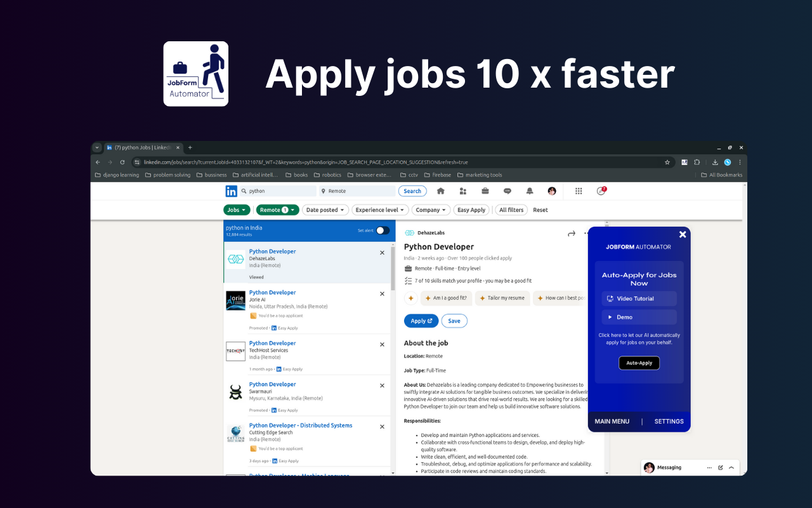The width and height of the screenshot is (812, 508).
Task: Open Chrome downloads icon
Action: [x=715, y=163]
